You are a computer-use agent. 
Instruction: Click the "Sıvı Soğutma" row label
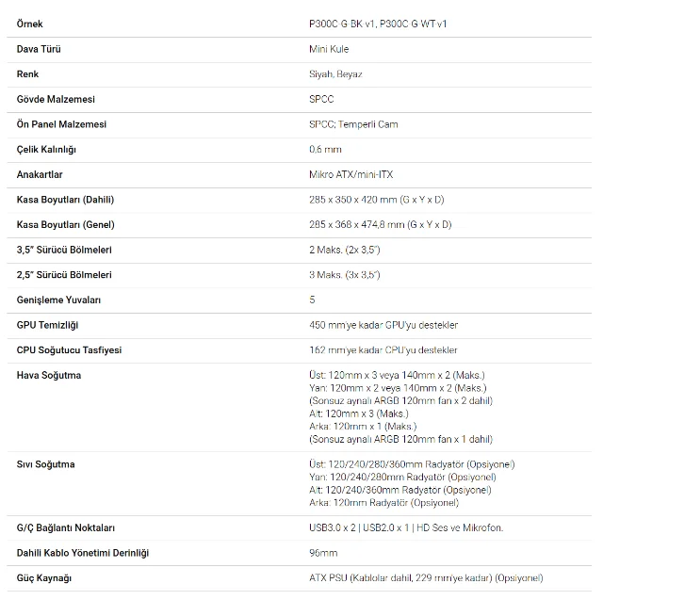46,464
